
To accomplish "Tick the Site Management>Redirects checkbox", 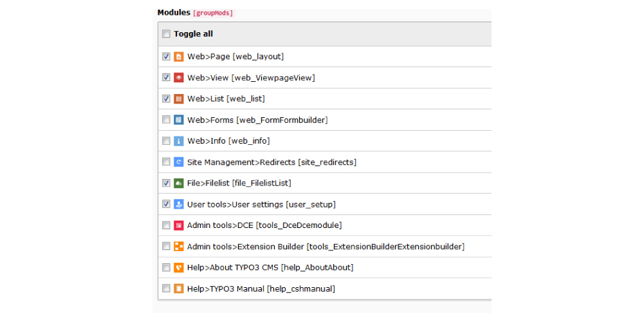I will (x=166, y=162).
